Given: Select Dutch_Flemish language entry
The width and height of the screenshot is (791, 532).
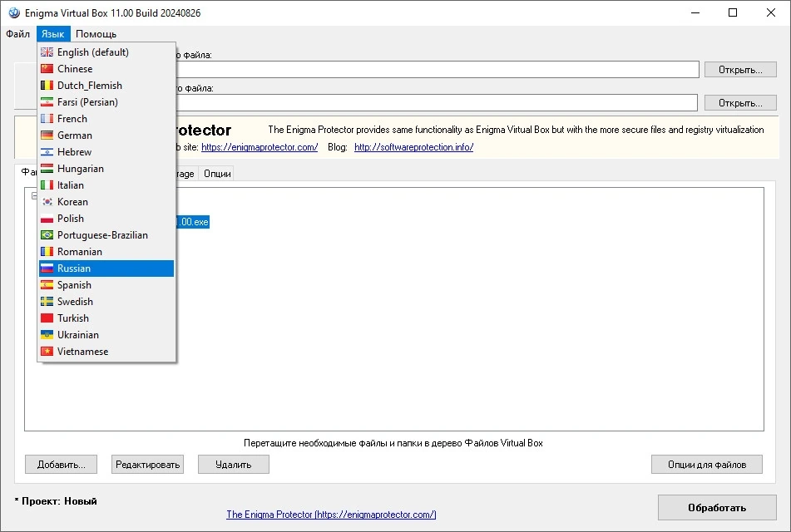Looking at the screenshot, I should (x=106, y=86).
